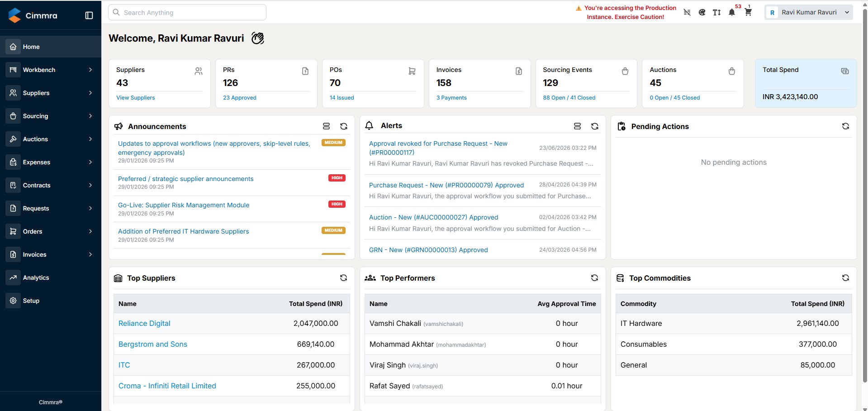Open Preferred / strategic supplier announcements link
868x411 pixels.
[x=185, y=179]
